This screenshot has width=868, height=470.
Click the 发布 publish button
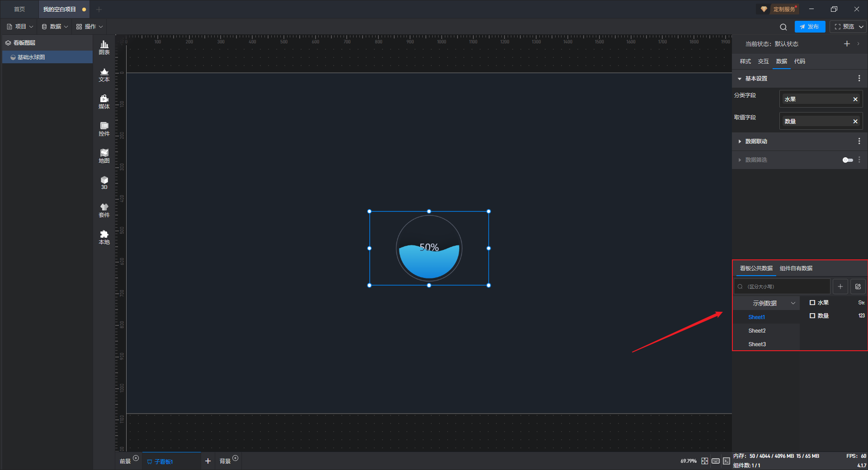tap(810, 27)
